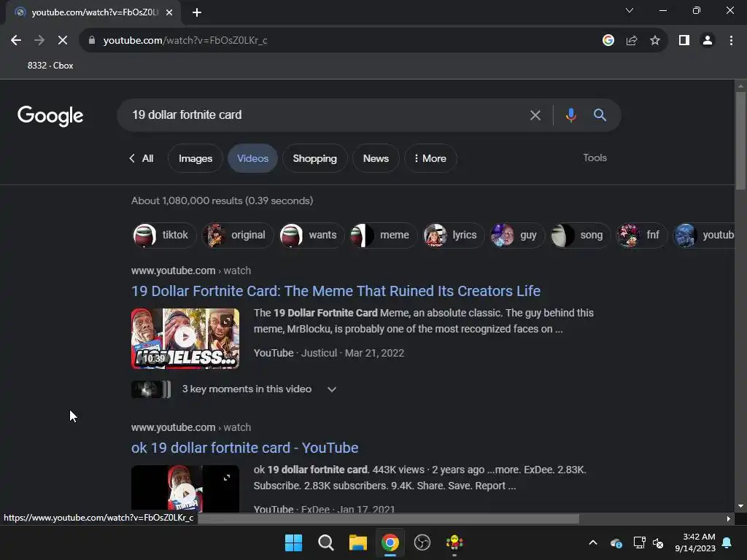
Task: Switch to the Images tab
Action: coord(196,158)
